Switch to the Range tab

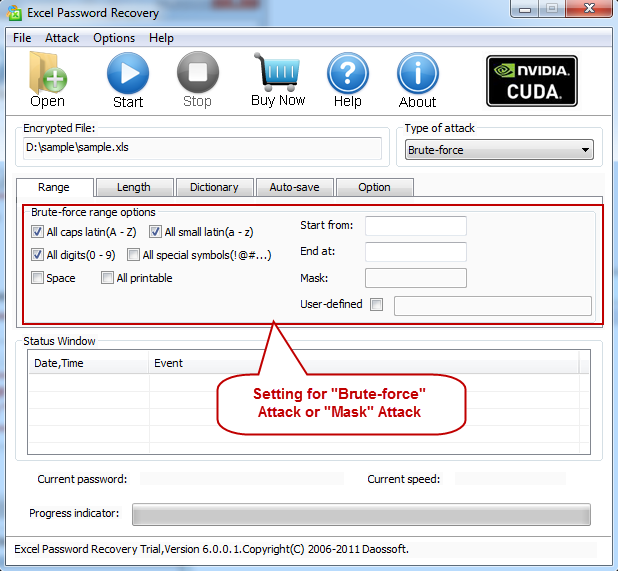[54, 187]
